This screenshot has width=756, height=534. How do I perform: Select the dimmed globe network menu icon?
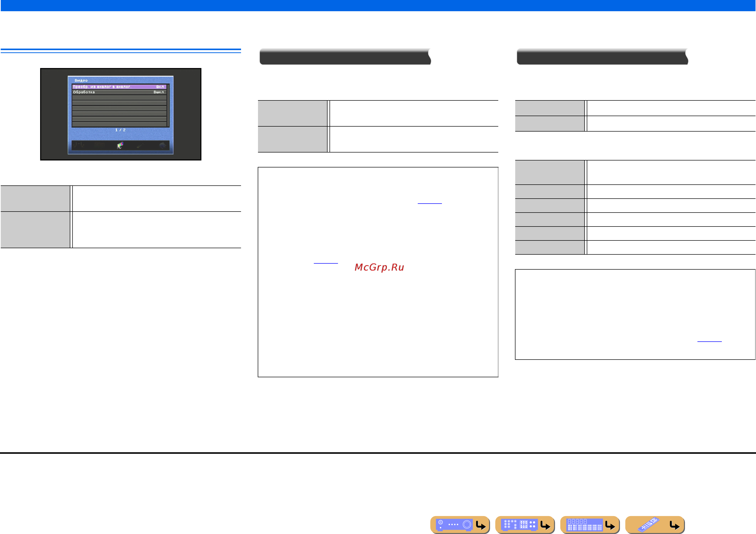[x=162, y=145]
